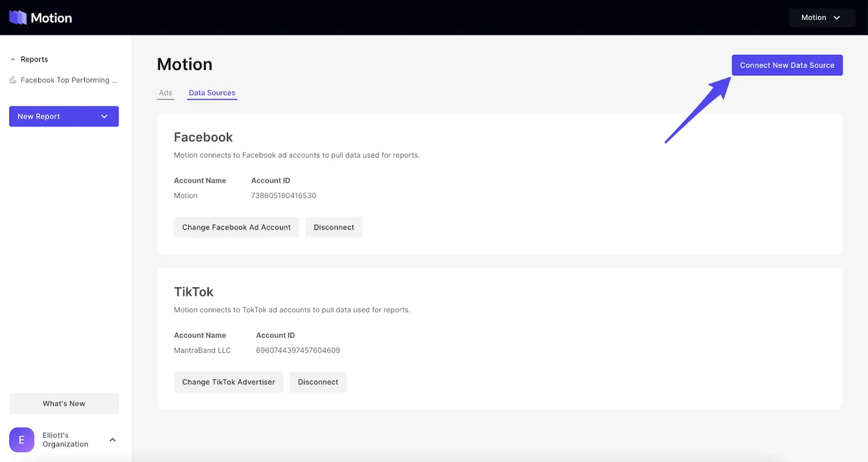The image size is (868, 462).
Task: Click the bar chart icon beside Facebook report
Action: [x=13, y=80]
